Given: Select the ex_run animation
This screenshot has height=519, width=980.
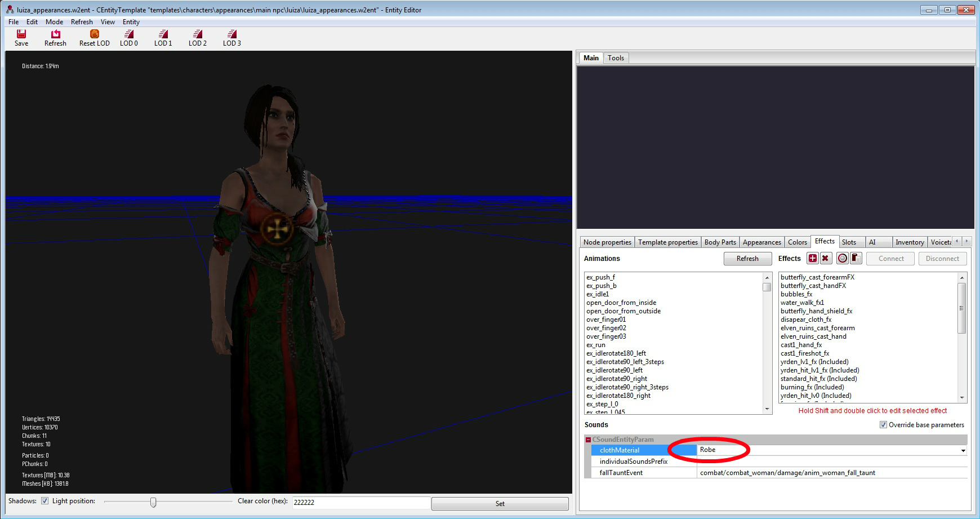Looking at the screenshot, I should coord(595,345).
